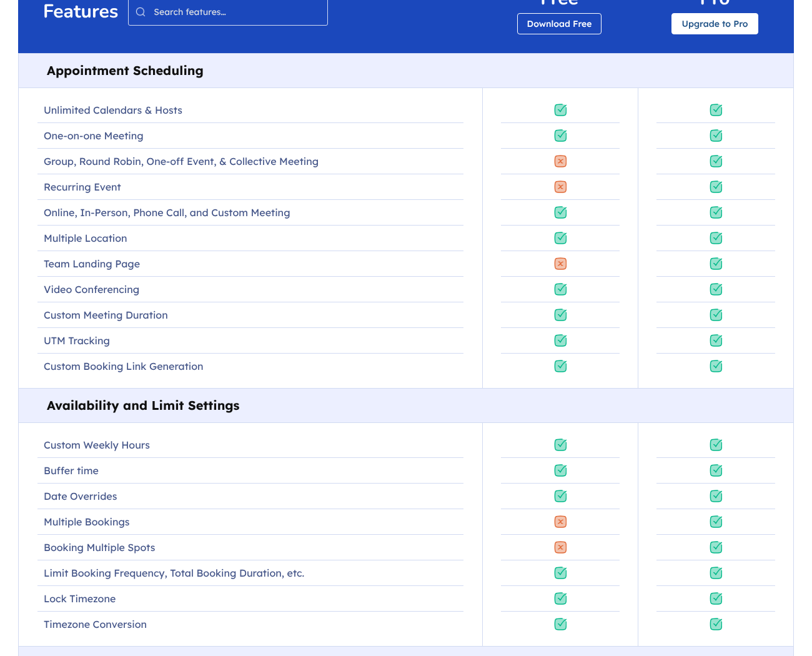Image resolution: width=812 pixels, height=656 pixels.
Task: Click the Unlimited Calendars & Hosts feature text
Action: click(x=113, y=110)
